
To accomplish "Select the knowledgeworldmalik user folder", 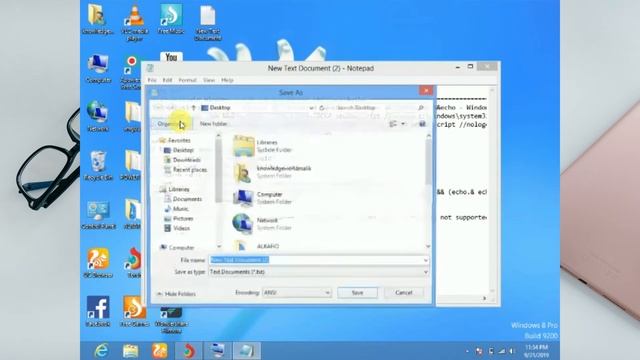I will pyautogui.click(x=272, y=172).
